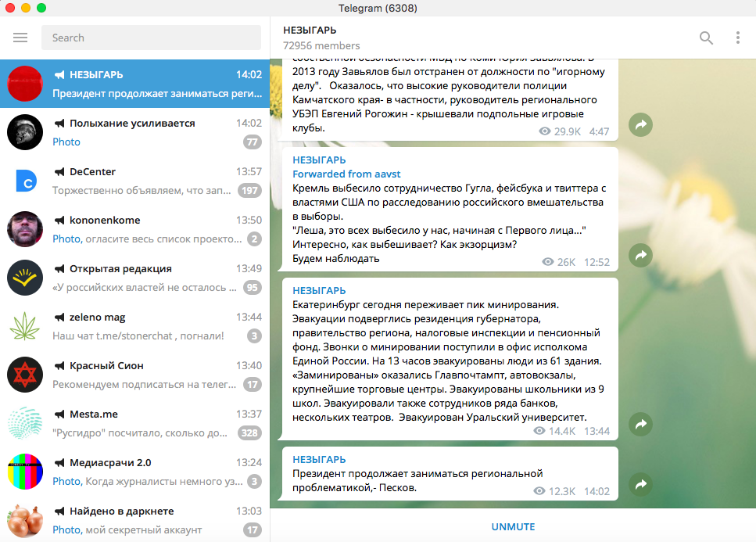Click НЕЗЫГАРЬ sender name above Президент message

coord(319,460)
